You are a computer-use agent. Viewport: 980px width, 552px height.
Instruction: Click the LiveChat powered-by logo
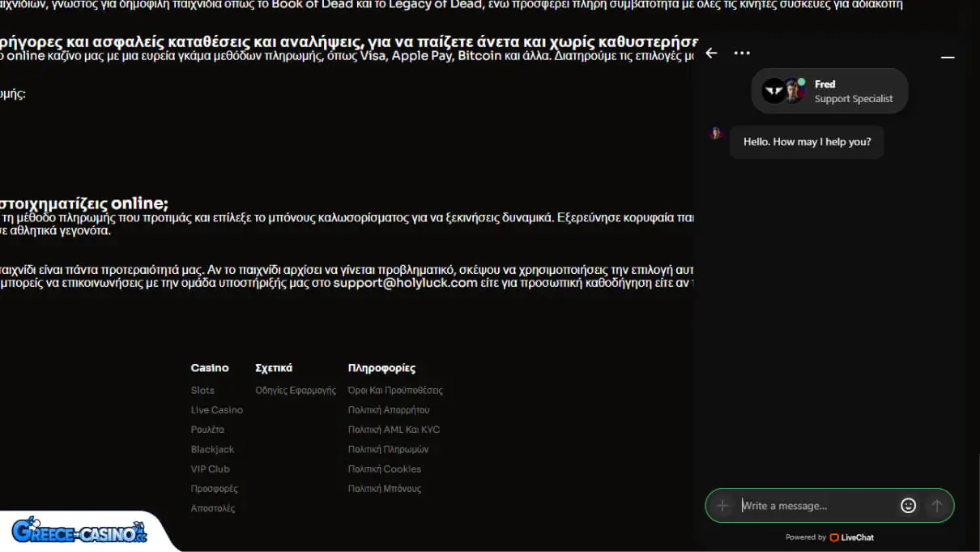[x=851, y=537]
